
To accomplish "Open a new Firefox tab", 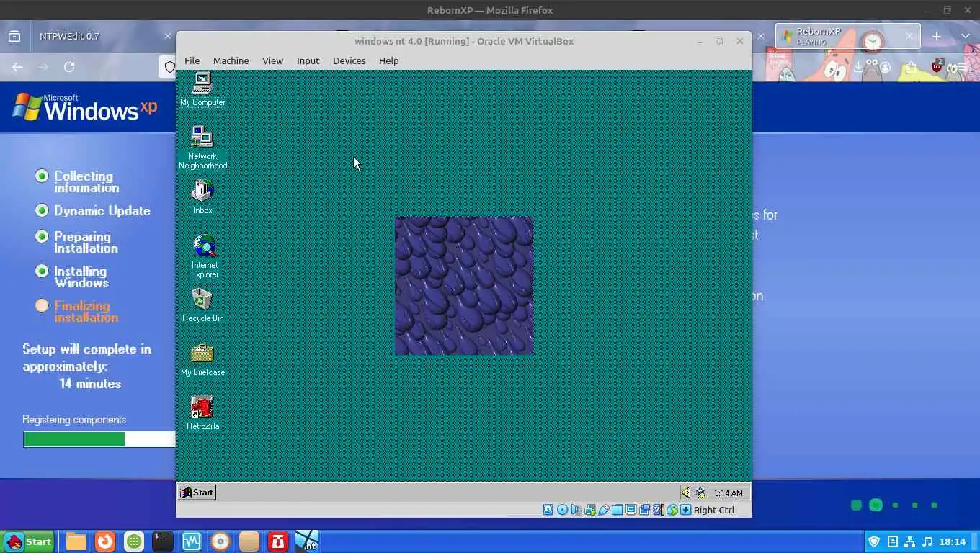I will (x=936, y=36).
